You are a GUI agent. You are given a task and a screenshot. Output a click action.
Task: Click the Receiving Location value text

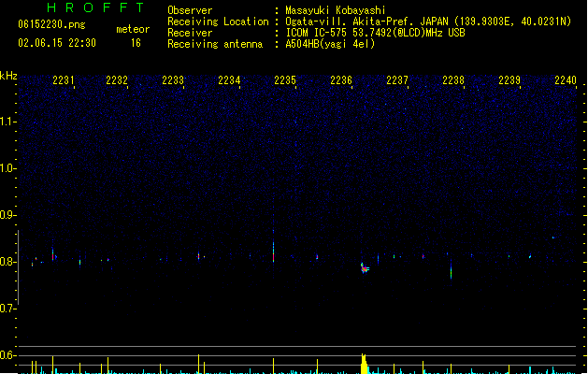[428, 22]
